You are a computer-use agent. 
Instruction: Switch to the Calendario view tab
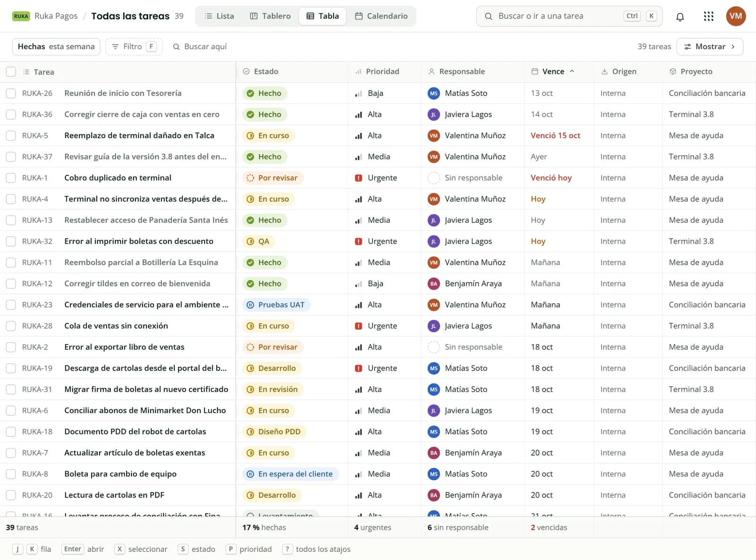tap(381, 16)
